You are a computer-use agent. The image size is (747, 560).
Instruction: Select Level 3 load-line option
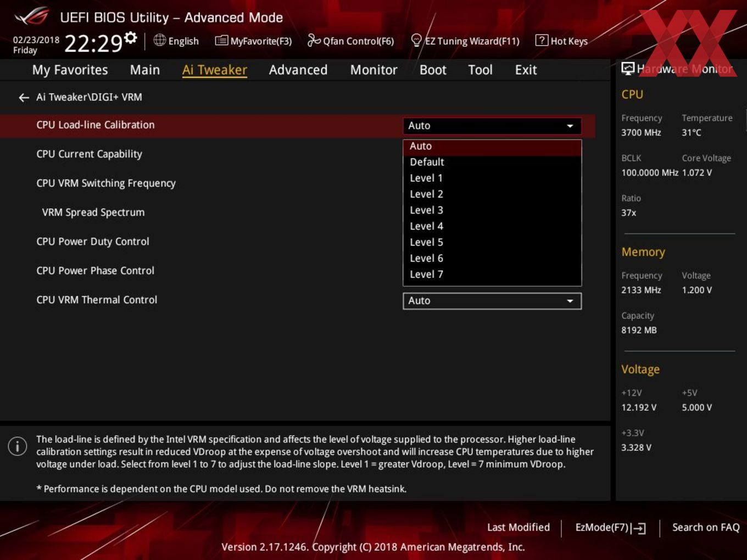(492, 210)
